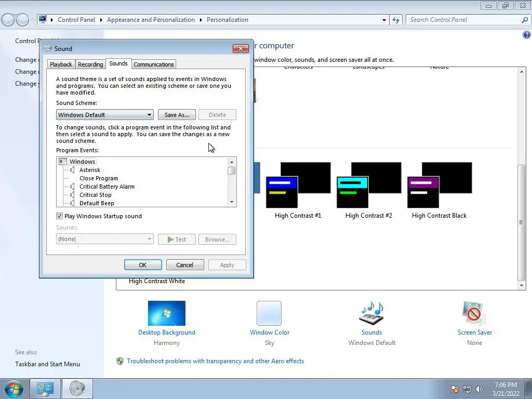The height and width of the screenshot is (399, 532).
Task: Open the Sound Scheme dropdown
Action: click(x=105, y=115)
